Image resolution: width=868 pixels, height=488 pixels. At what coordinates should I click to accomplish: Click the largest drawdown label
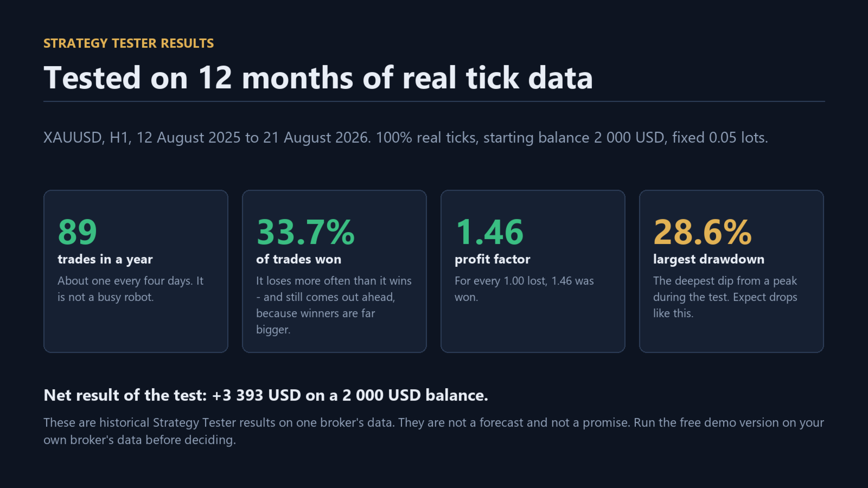pos(709,259)
